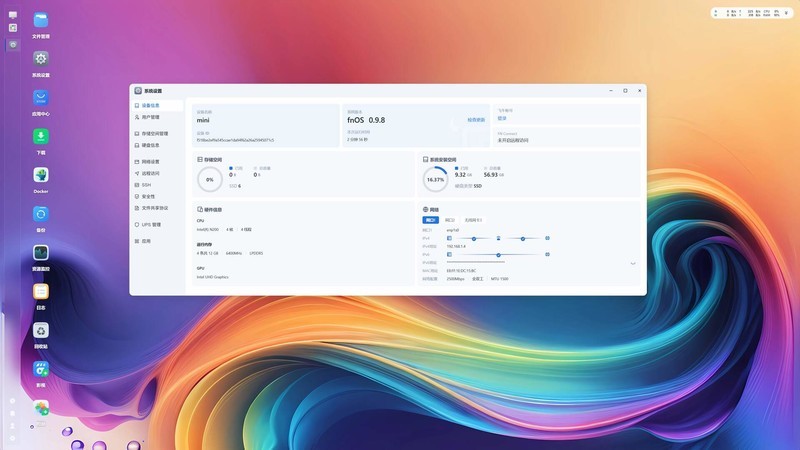This screenshot has width=800, height=450.
Task: Click the "fnOS 0.9.8" version text
Action: (366, 120)
